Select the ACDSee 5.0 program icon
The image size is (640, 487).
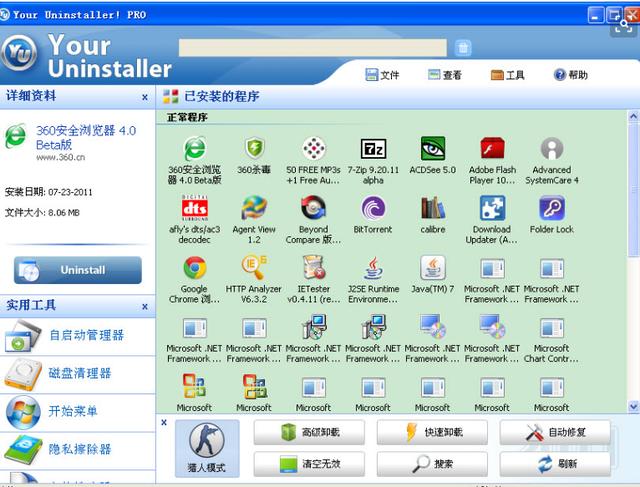[x=432, y=150]
